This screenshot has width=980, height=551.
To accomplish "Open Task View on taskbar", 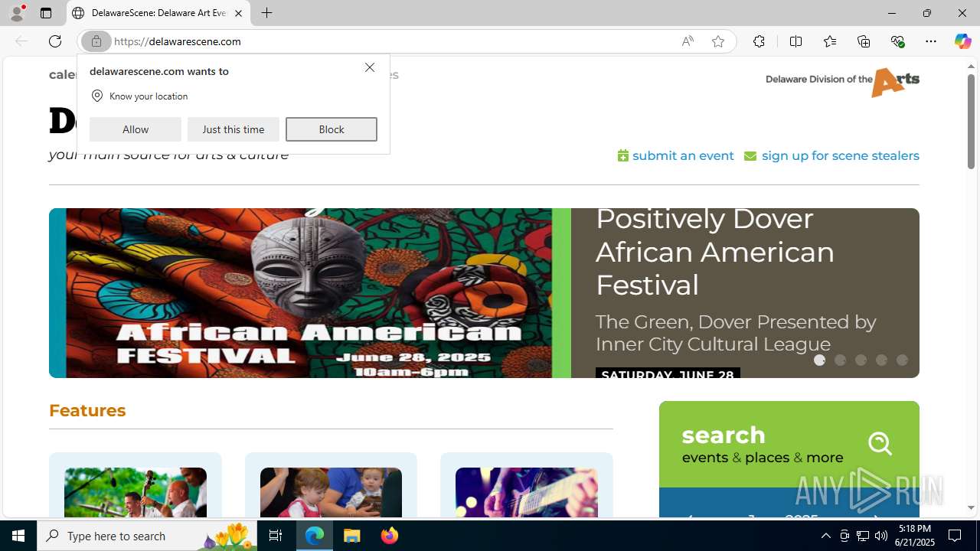I will pyautogui.click(x=276, y=536).
